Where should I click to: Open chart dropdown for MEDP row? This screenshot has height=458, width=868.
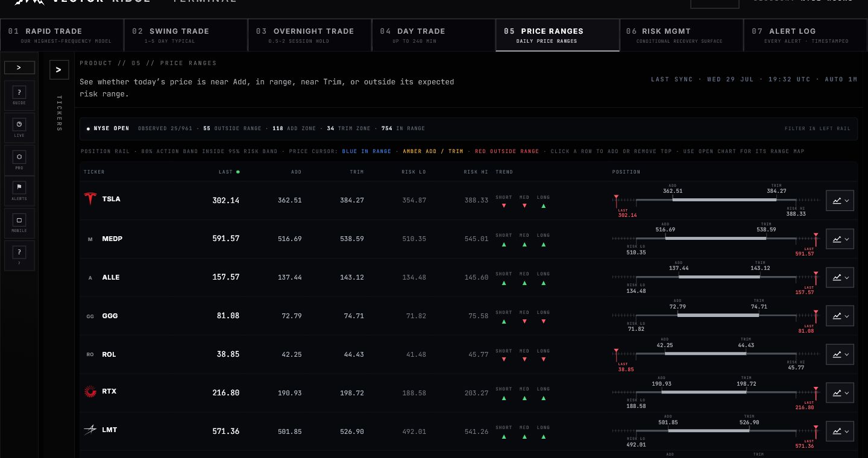tap(840, 239)
